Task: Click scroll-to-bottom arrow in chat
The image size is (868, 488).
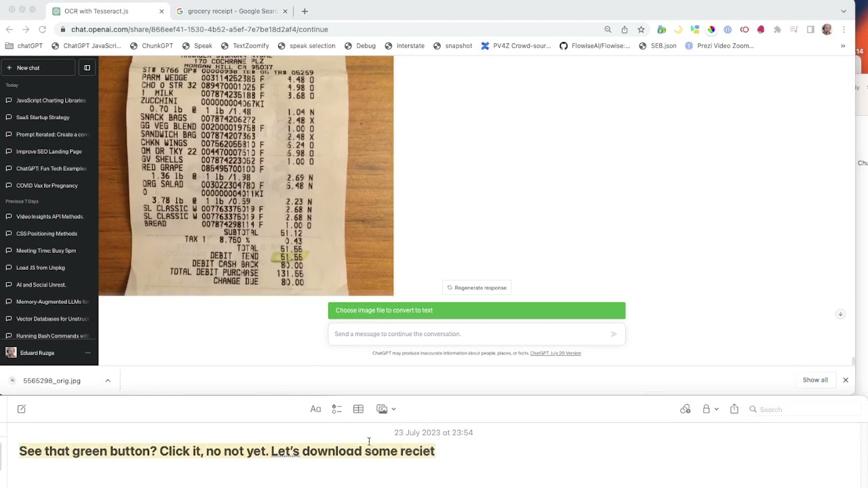Action: (840, 314)
